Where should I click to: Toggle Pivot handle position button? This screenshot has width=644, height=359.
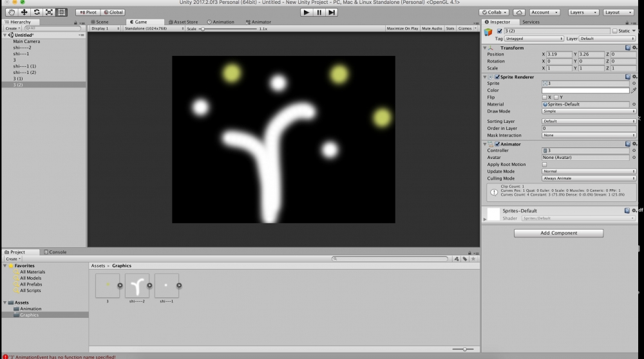[88, 12]
